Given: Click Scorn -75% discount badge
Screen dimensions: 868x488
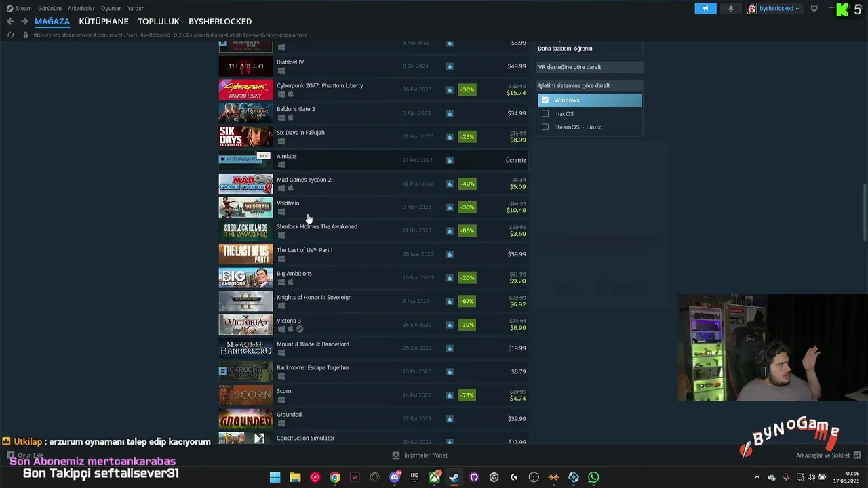Looking at the screenshot, I should click(x=467, y=395).
